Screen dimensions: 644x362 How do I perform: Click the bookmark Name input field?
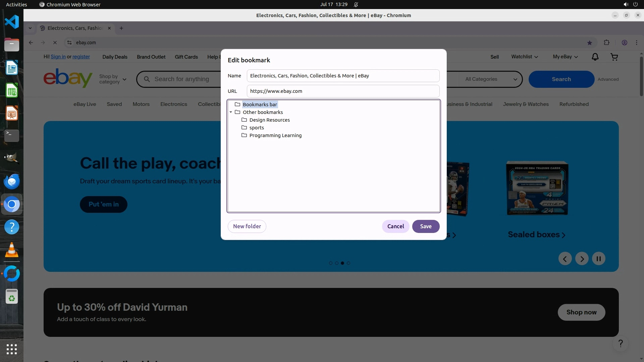pos(343,76)
